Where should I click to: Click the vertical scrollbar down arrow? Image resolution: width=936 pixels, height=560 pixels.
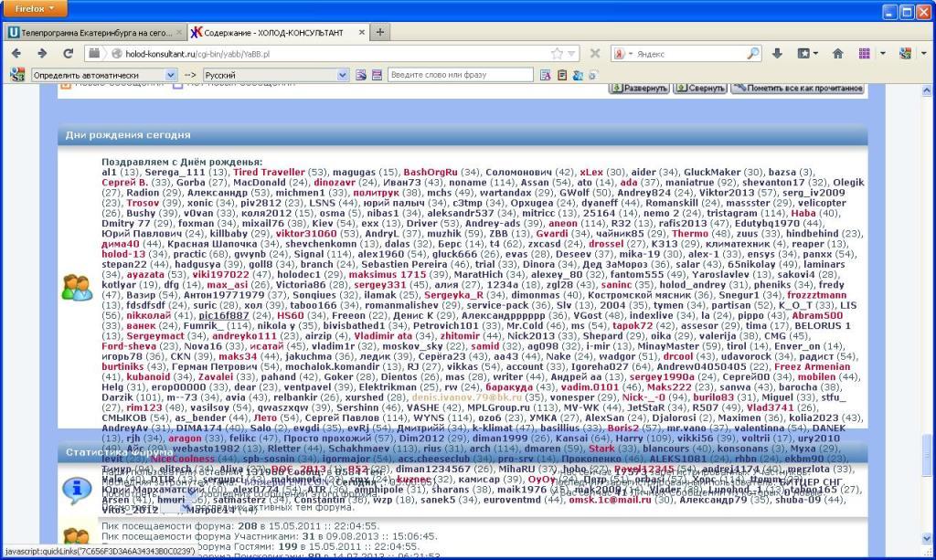point(927,538)
